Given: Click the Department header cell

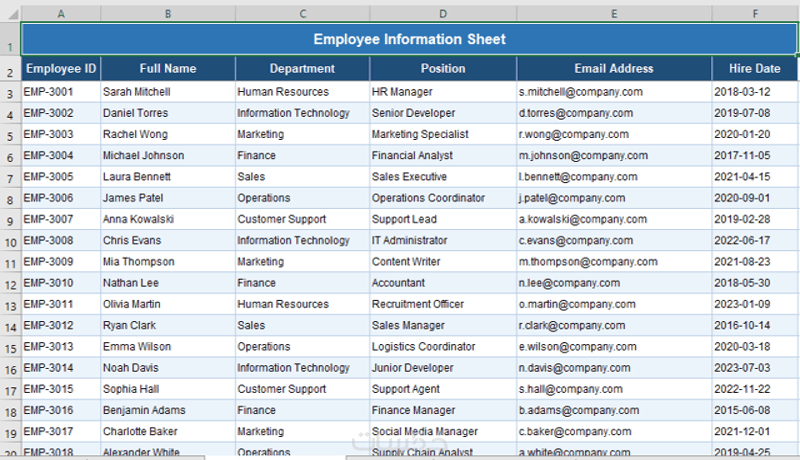Looking at the screenshot, I should 303,68.
